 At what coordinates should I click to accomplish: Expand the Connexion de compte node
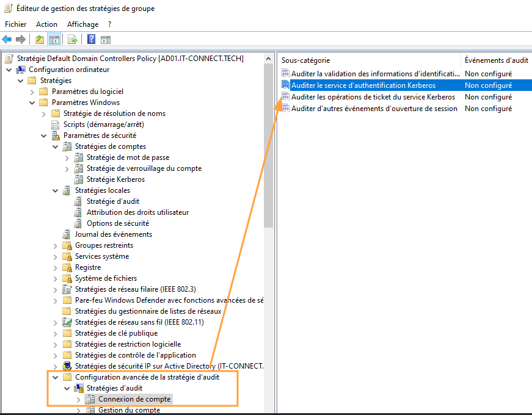(x=78, y=399)
